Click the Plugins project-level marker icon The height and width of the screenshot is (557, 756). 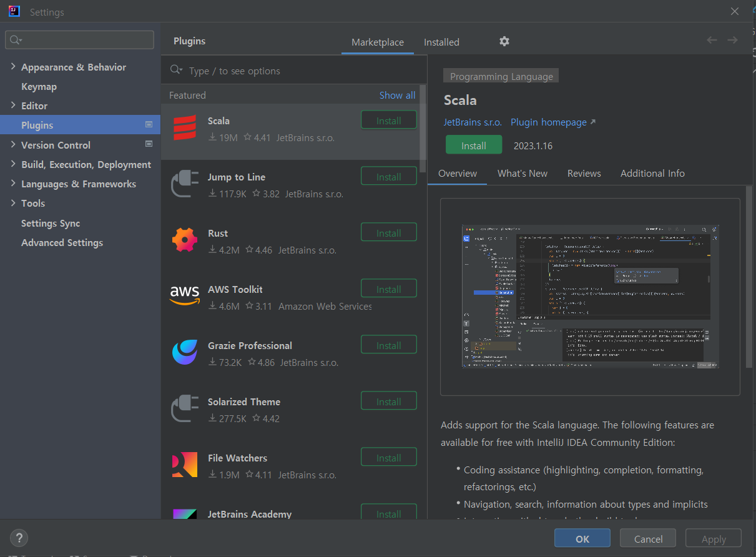tap(149, 125)
